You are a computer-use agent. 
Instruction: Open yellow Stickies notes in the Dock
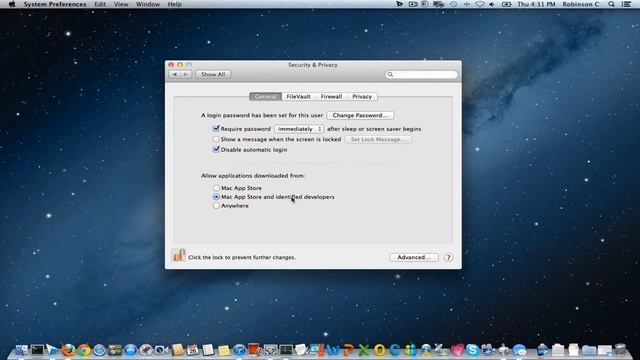224,350
